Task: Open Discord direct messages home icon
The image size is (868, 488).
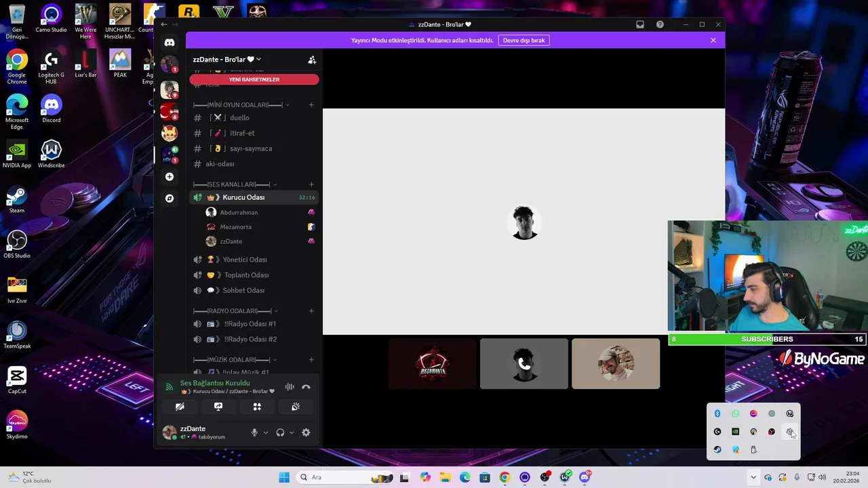Action: point(170,42)
